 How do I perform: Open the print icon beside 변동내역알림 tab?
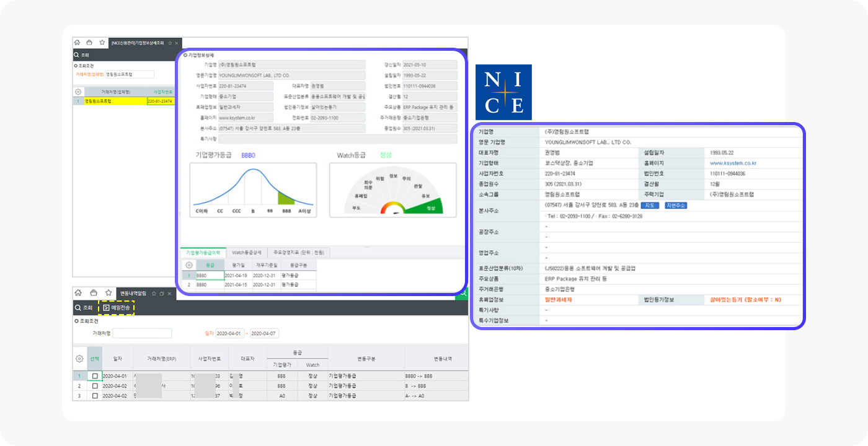[93, 293]
